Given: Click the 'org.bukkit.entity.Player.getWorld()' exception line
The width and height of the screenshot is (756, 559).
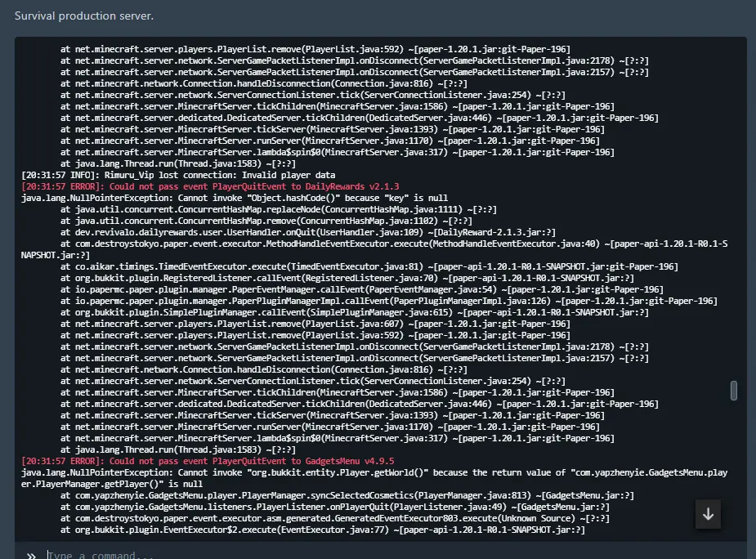Looking at the screenshot, I should [x=374, y=478].
